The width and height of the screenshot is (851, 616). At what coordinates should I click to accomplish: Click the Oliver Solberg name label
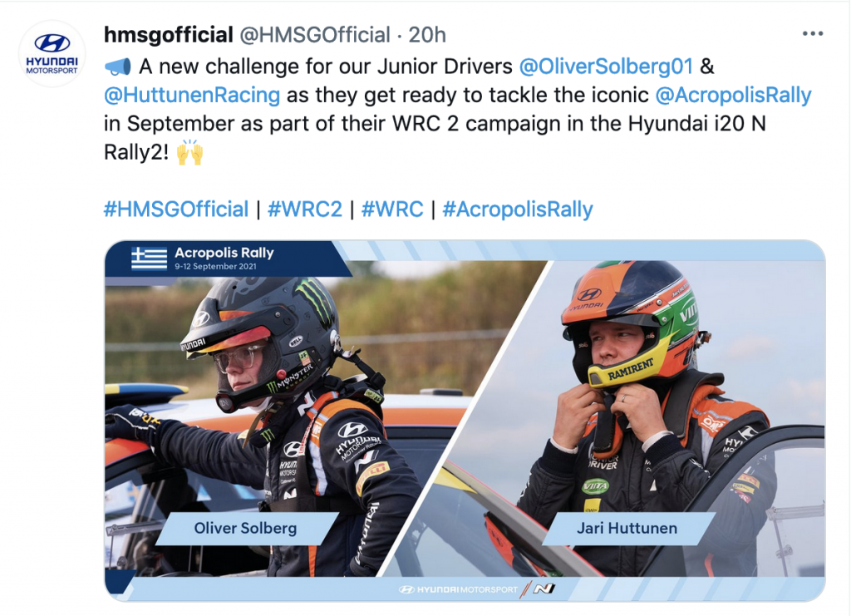pos(245,528)
